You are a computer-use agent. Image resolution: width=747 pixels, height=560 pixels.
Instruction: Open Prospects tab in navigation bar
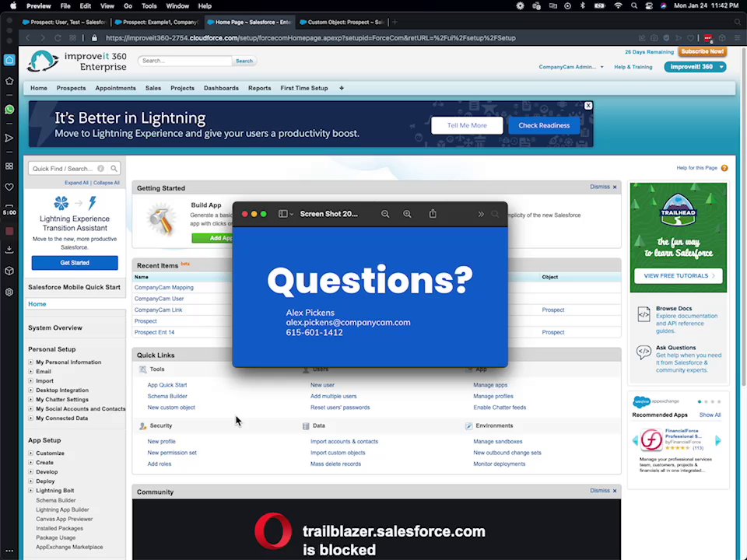tap(71, 88)
